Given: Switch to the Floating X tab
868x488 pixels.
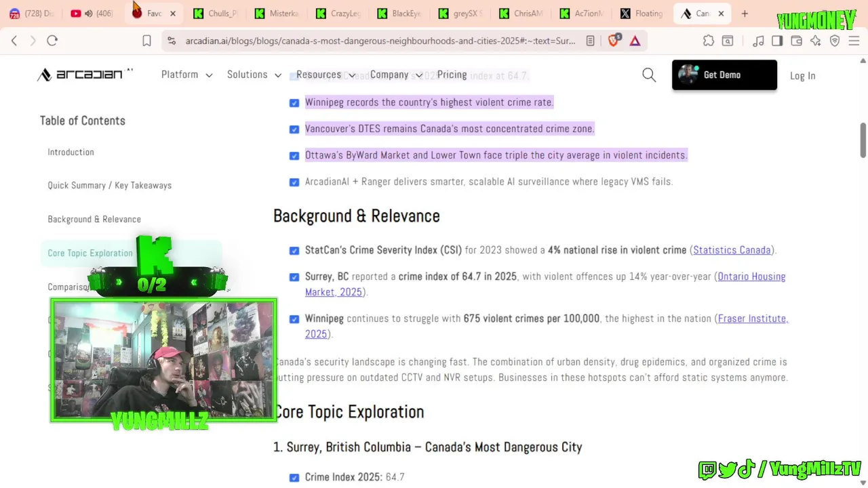Looking at the screenshot, I should coord(642,14).
